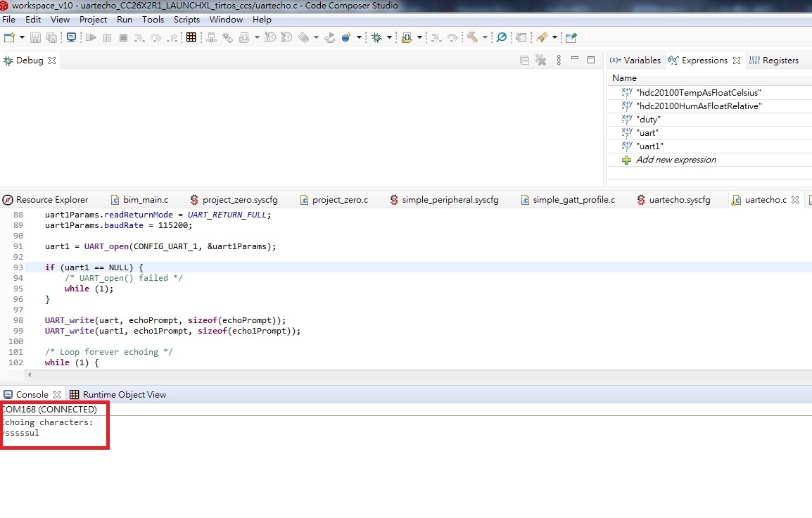Switch to the Registers tab
Screen dimensions: 812x518
point(780,61)
